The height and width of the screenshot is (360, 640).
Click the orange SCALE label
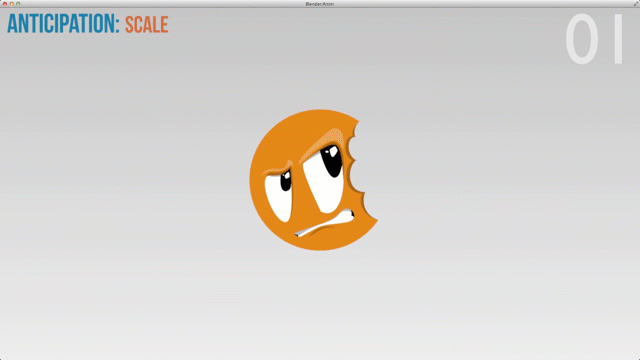[x=147, y=25]
